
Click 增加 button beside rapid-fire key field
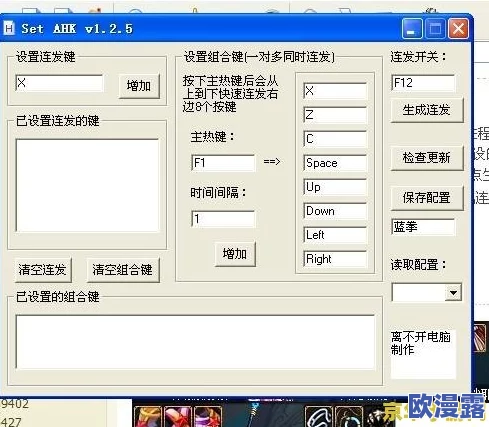click(139, 86)
